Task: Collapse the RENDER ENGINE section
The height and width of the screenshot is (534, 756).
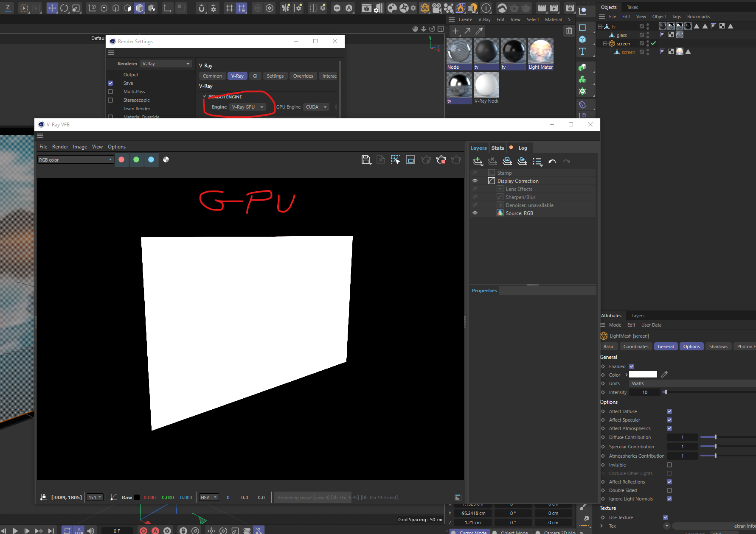Action: point(204,97)
